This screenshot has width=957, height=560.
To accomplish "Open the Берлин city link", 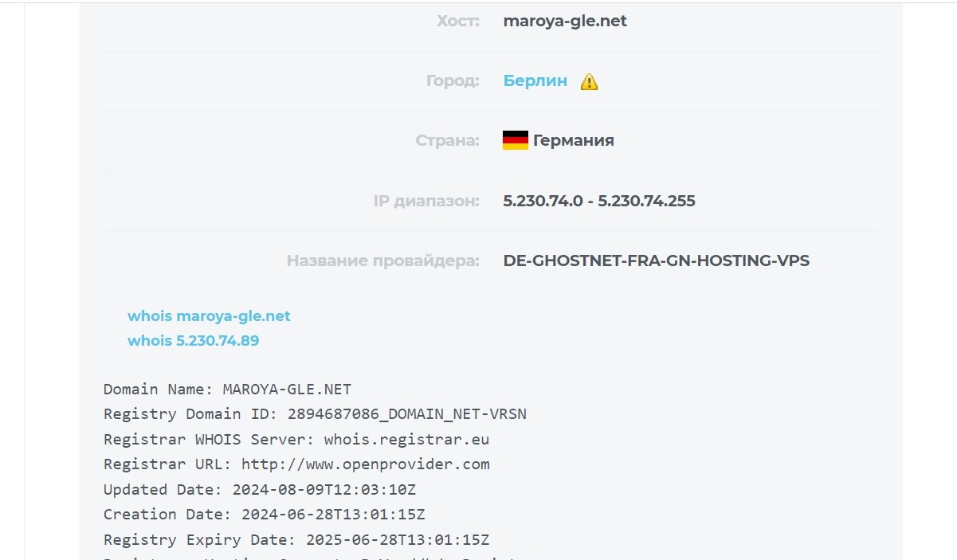I will tap(535, 80).
